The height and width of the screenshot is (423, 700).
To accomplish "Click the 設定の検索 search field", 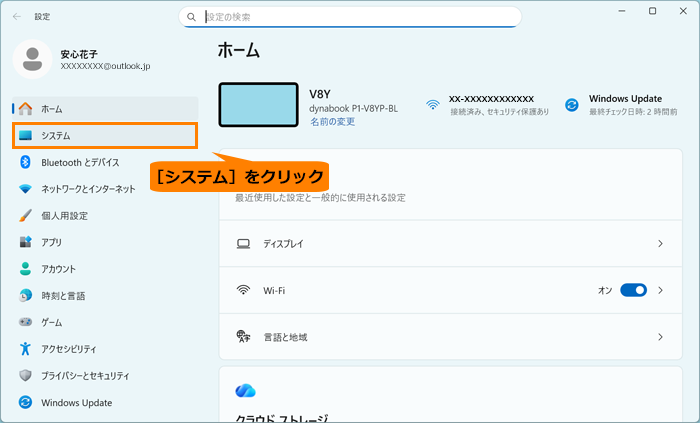I will [350, 17].
